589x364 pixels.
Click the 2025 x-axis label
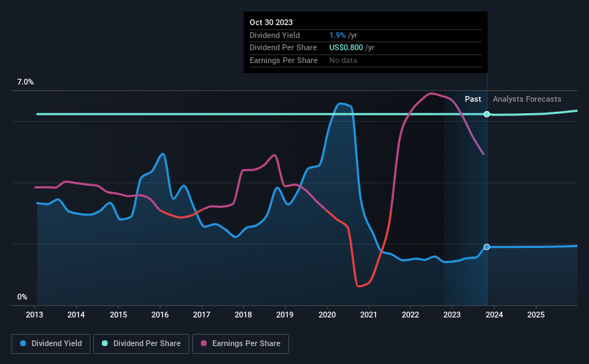(x=536, y=315)
